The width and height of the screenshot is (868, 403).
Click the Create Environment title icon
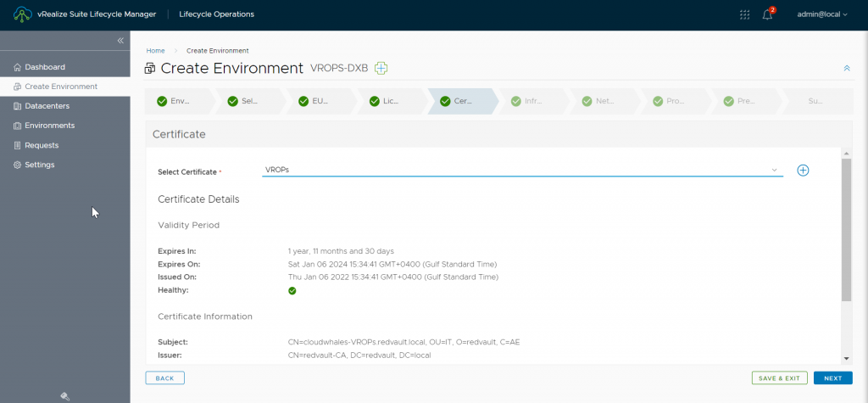pyautogui.click(x=150, y=69)
